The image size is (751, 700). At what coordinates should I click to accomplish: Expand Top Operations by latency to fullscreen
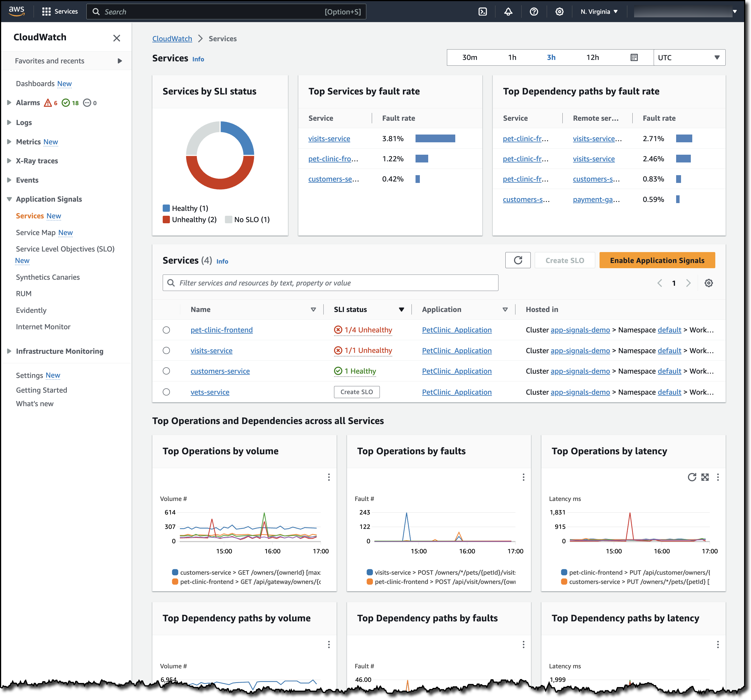point(705,477)
